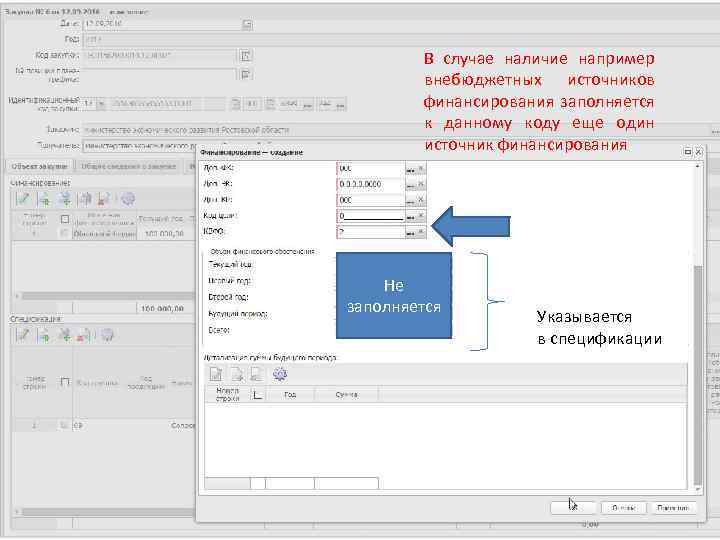Click into the Доп. КР input field

[x=371, y=200]
